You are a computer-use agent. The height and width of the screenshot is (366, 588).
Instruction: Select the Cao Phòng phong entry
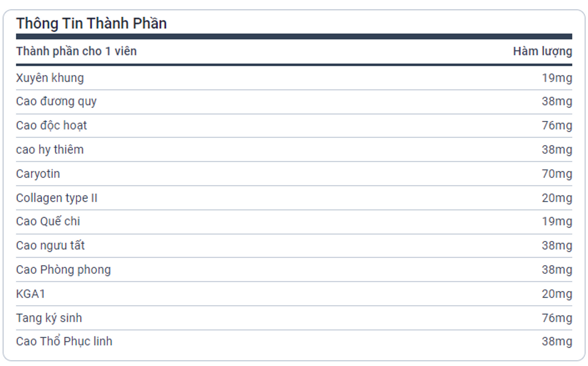(63, 270)
